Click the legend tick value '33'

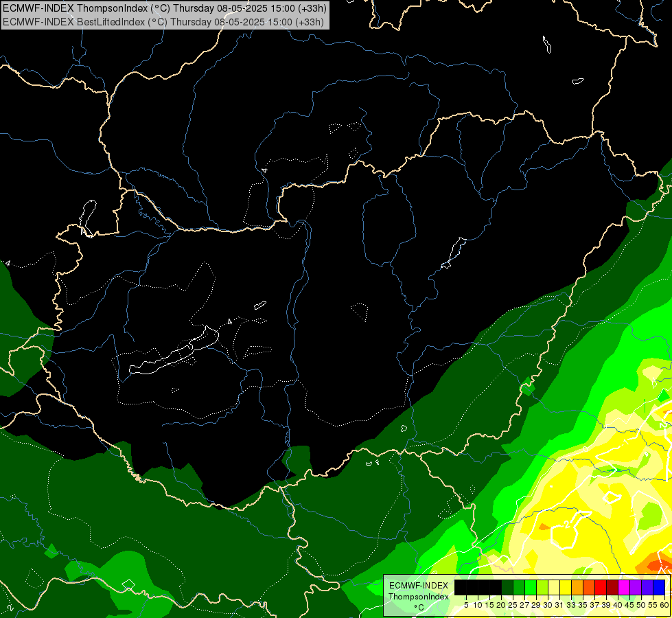tap(571, 605)
